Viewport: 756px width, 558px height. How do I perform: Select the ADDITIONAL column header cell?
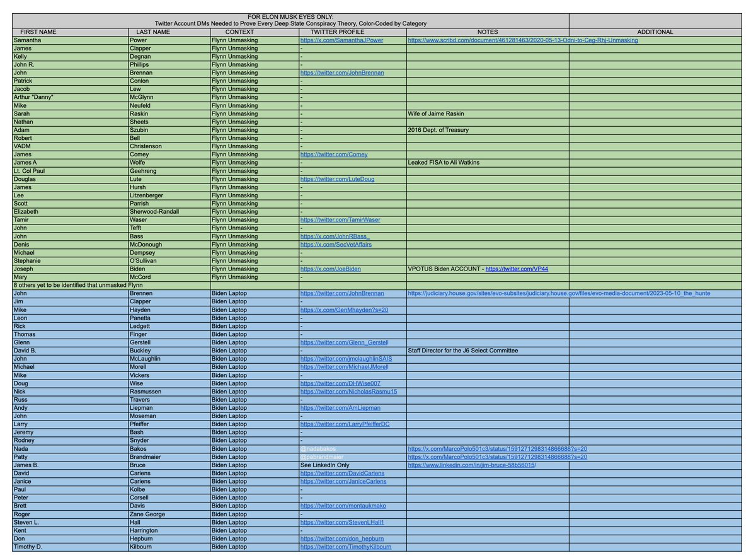coord(655,32)
